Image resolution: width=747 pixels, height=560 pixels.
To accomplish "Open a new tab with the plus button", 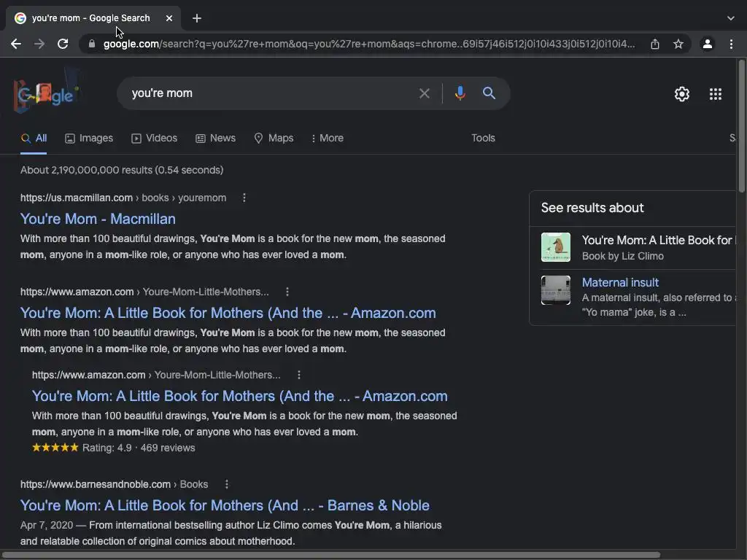I will (197, 18).
